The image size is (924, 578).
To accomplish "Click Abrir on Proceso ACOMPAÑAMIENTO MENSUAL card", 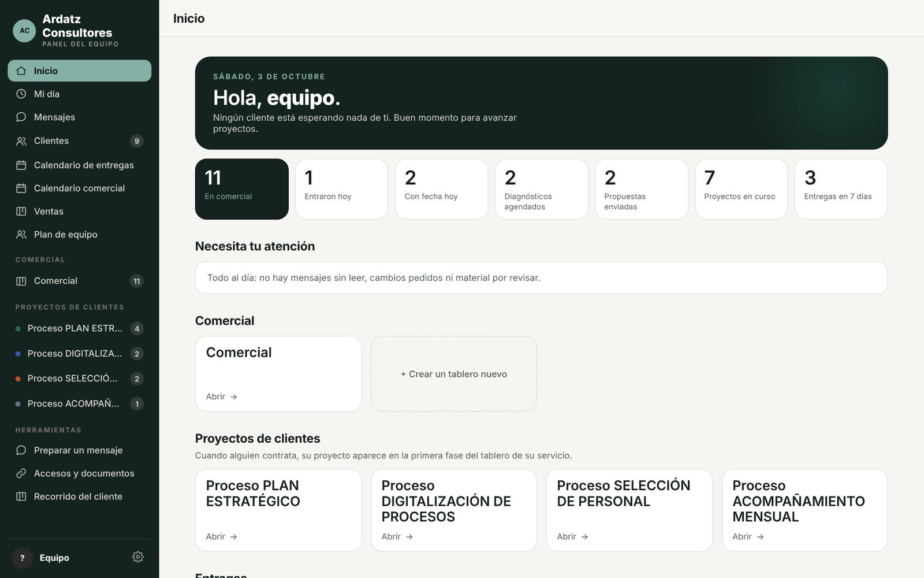I will click(748, 536).
